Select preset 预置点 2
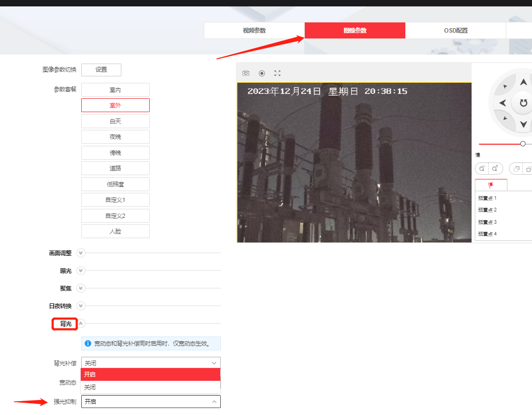Image resolution: width=532 pixels, height=415 pixels. 487,210
